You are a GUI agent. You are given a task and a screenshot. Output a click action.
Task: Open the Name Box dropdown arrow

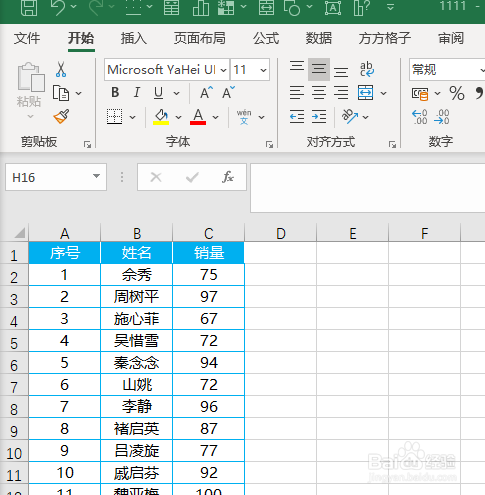pos(96,176)
